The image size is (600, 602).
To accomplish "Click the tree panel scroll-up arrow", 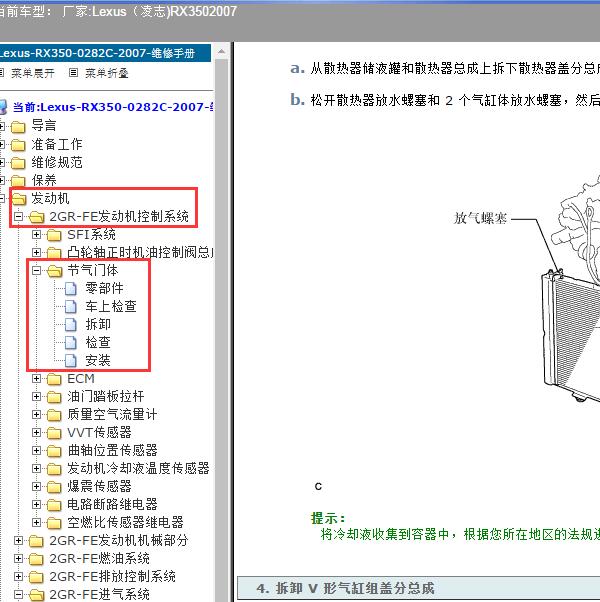I will (x=221, y=51).
